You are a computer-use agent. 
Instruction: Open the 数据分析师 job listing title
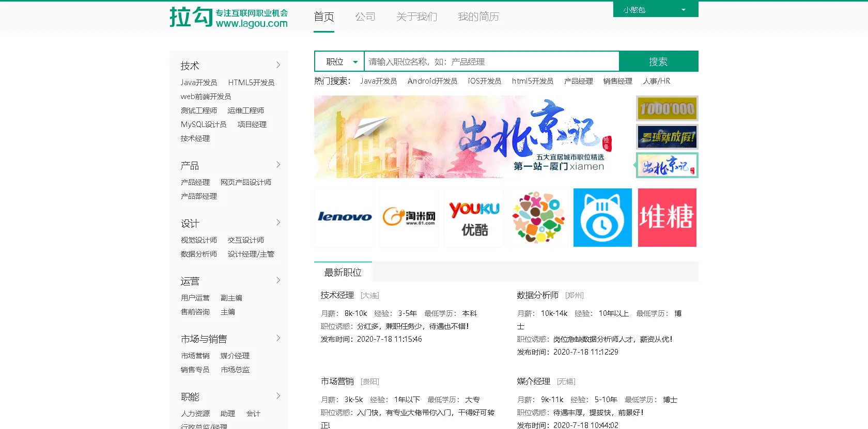(x=537, y=295)
